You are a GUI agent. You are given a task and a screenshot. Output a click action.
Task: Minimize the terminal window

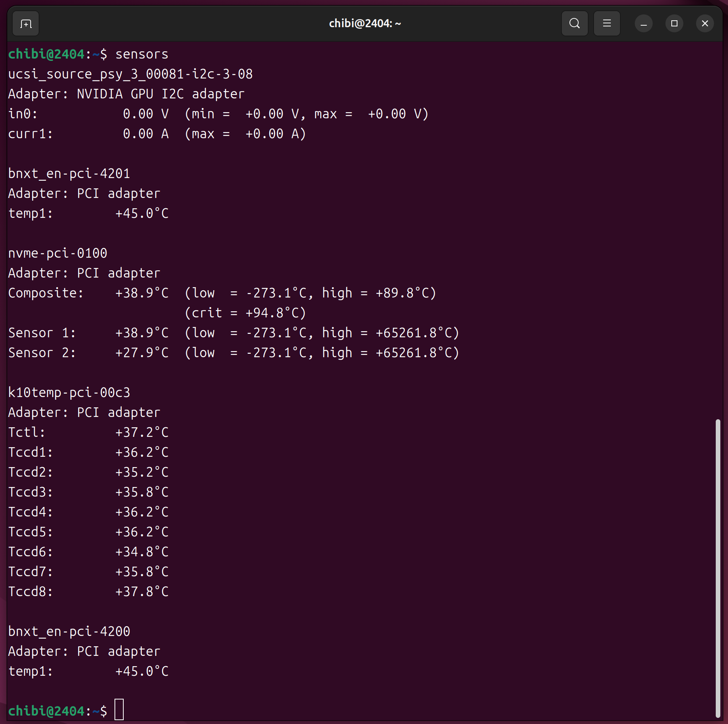click(643, 24)
